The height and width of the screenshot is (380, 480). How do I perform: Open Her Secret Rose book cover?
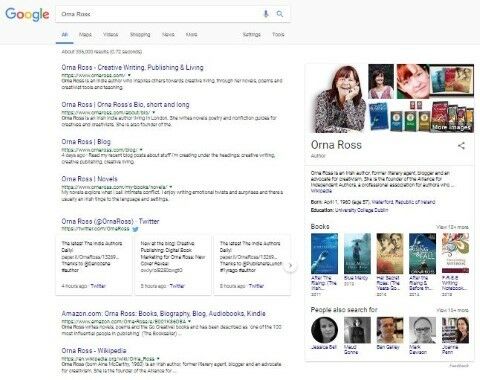tap(390, 254)
